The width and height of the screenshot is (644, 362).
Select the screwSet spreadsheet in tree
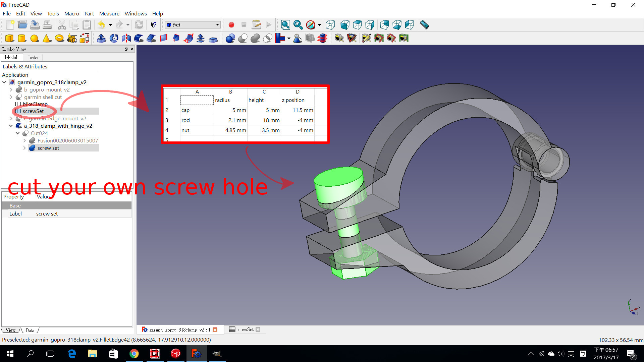click(x=33, y=111)
